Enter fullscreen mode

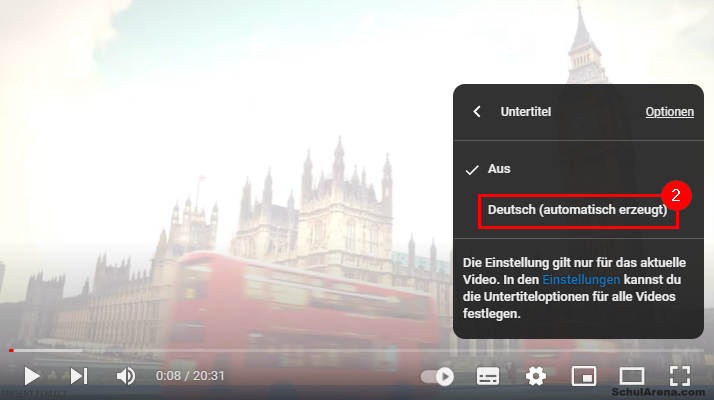pyautogui.click(x=679, y=376)
